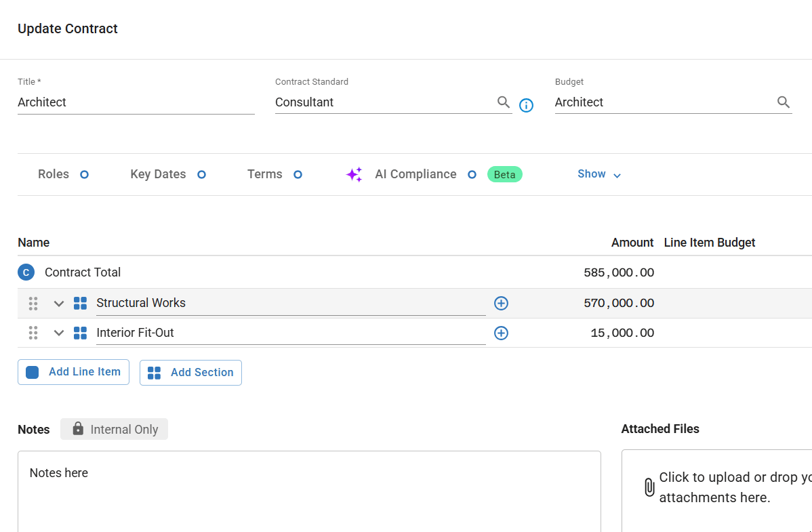
Task: Click the Add Section button
Action: (x=190, y=372)
